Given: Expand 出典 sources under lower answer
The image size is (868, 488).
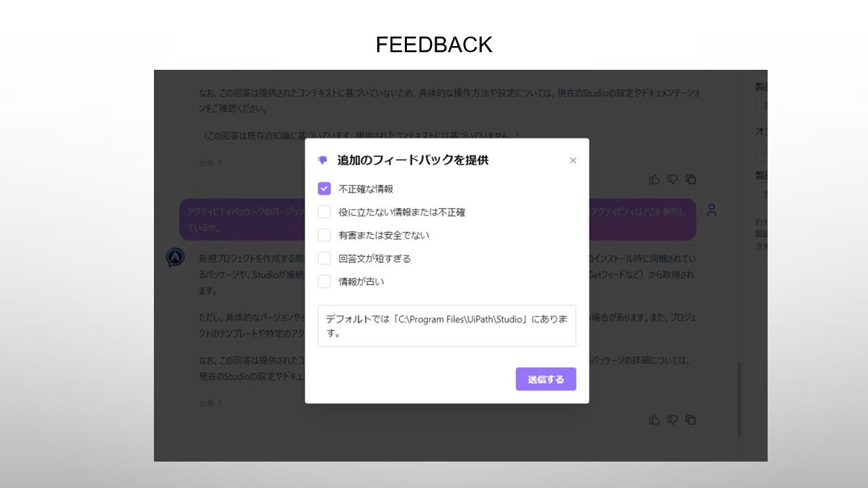Looking at the screenshot, I should pyautogui.click(x=210, y=403).
